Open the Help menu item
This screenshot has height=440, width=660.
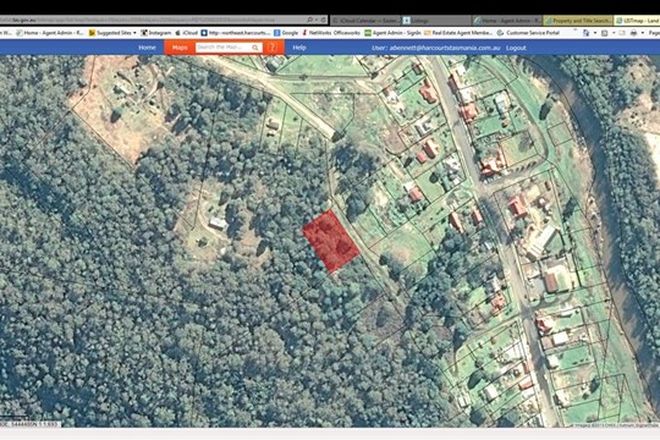tap(299, 47)
